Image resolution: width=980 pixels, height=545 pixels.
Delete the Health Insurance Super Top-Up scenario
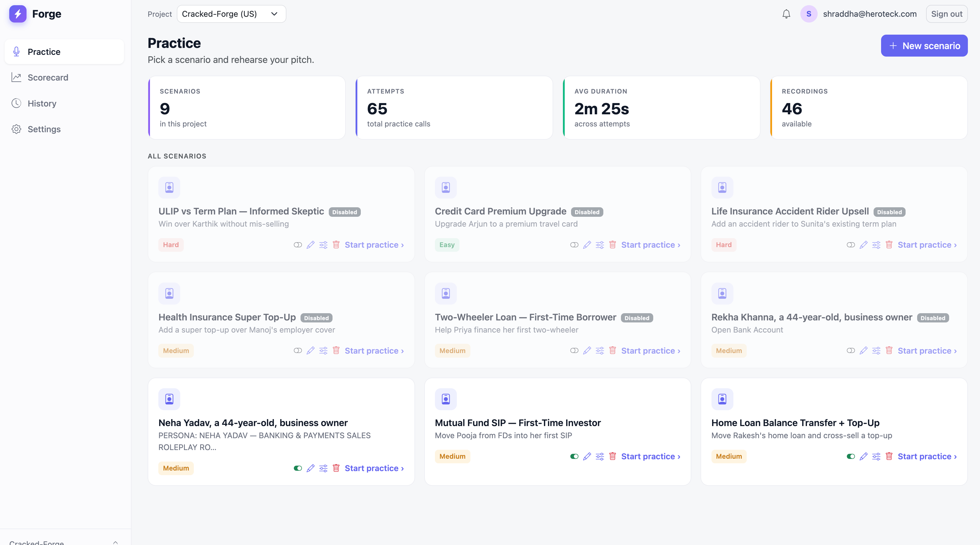pos(336,351)
